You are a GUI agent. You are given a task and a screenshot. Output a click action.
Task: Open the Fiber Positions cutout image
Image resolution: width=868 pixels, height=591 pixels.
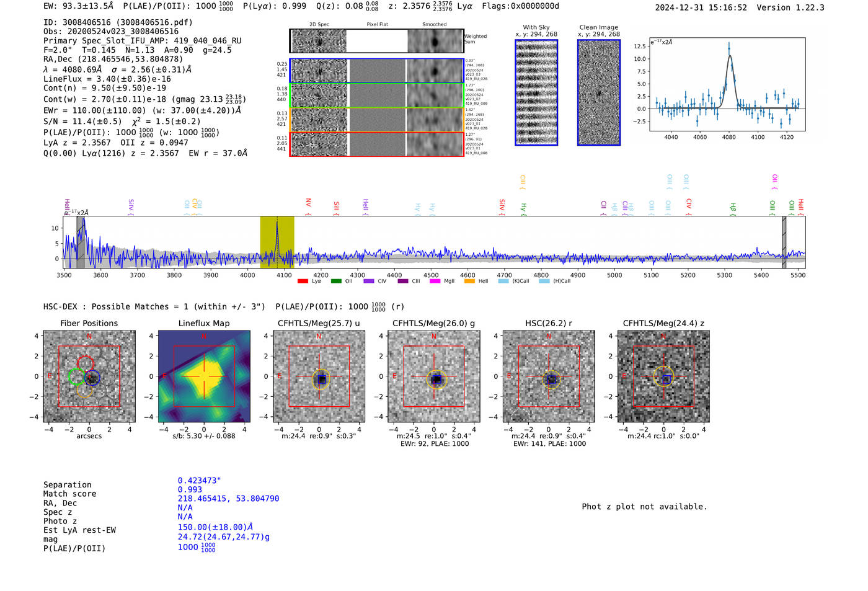click(x=89, y=376)
